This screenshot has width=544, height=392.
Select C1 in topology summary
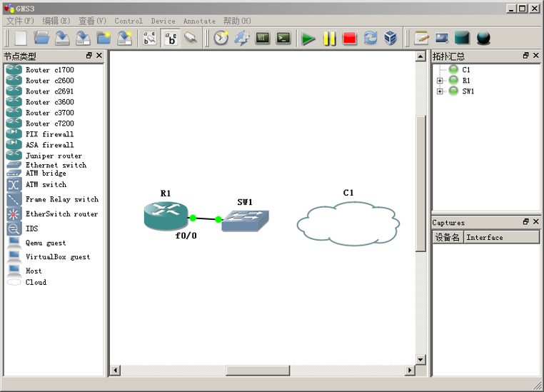click(x=466, y=70)
